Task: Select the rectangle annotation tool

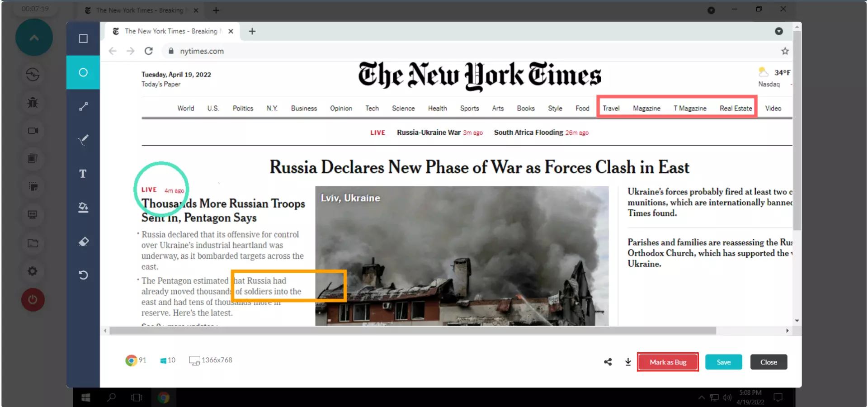Action: point(83,39)
